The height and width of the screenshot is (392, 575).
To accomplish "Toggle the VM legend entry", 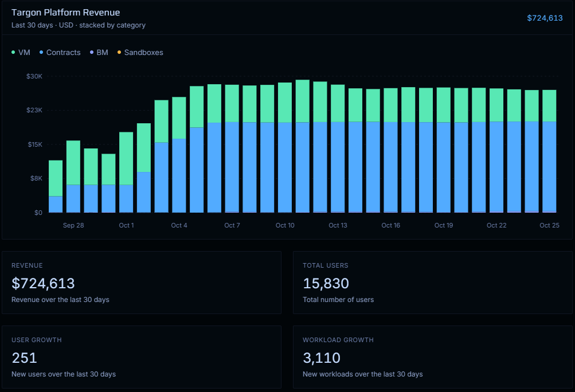I will 21,52.
